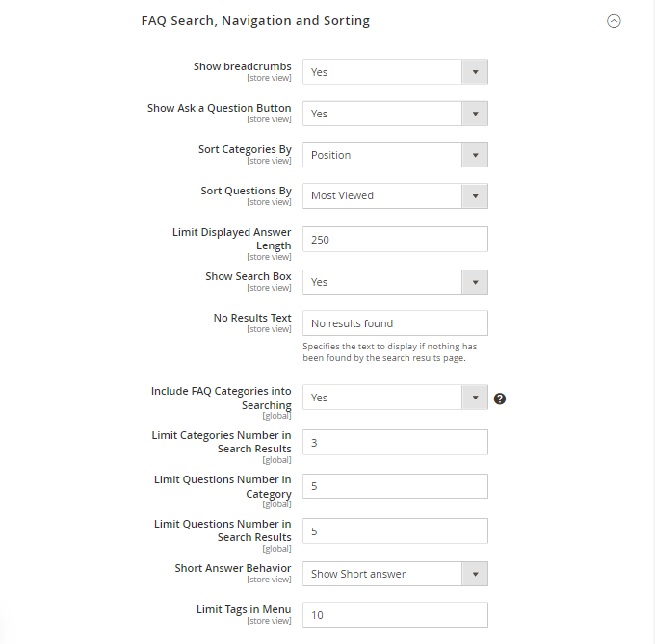Open the Show Ask a Question Button dropdown
The height and width of the screenshot is (644, 655).
[x=395, y=114]
